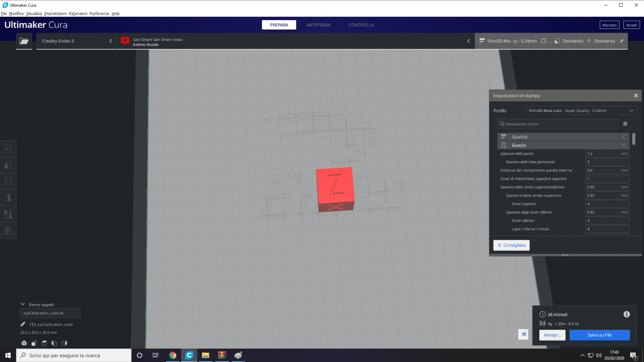
Task: Show hidden system tray icons chevron
Action: [582, 355]
